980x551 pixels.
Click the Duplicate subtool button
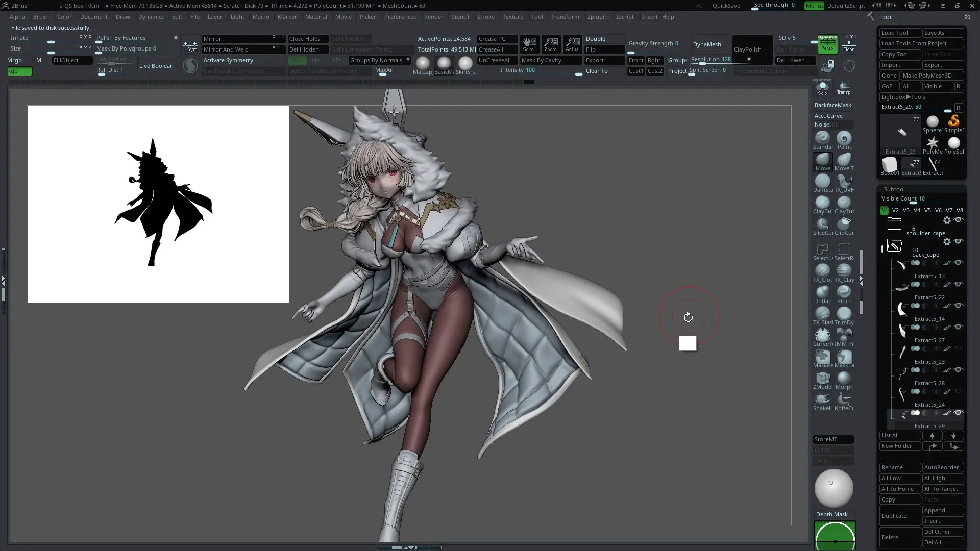[x=900, y=516]
